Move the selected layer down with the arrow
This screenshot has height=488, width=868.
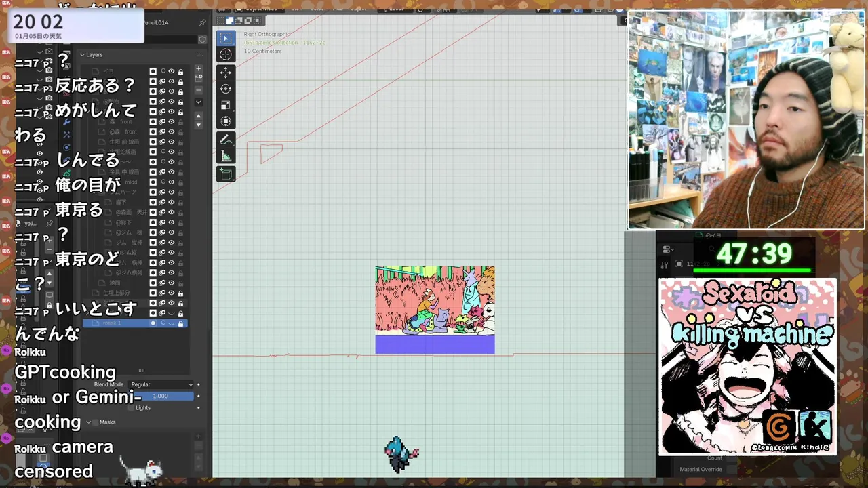[199, 125]
